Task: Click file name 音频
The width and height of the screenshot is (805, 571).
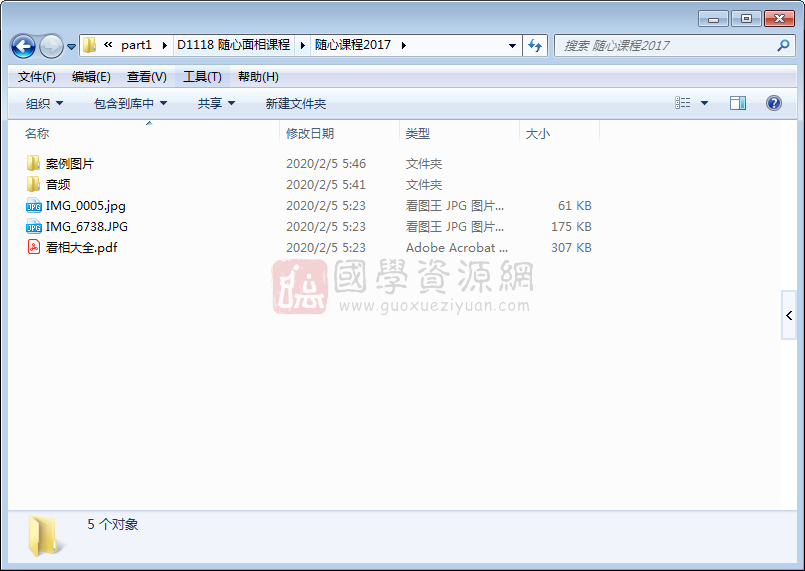Action: 58,184
